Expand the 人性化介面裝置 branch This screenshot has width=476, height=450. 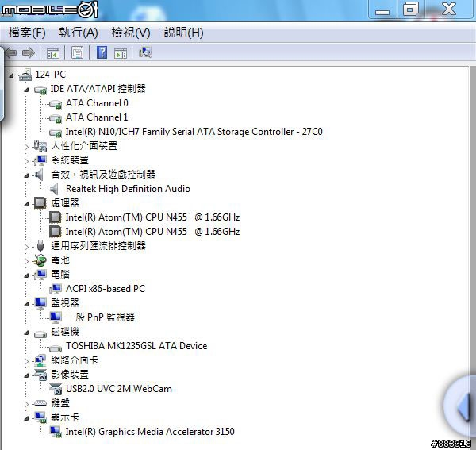26,147
